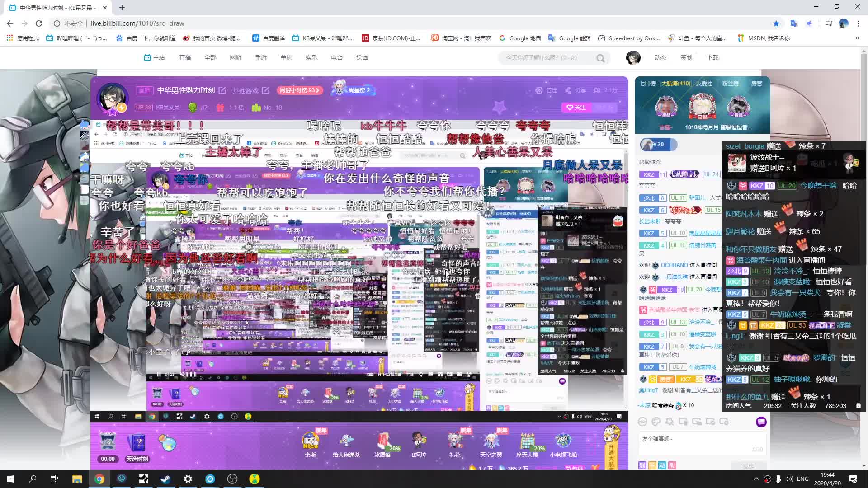The width and height of the screenshot is (868, 488).
Task: Click the ¥30 super chat pill
Action: 658,145
